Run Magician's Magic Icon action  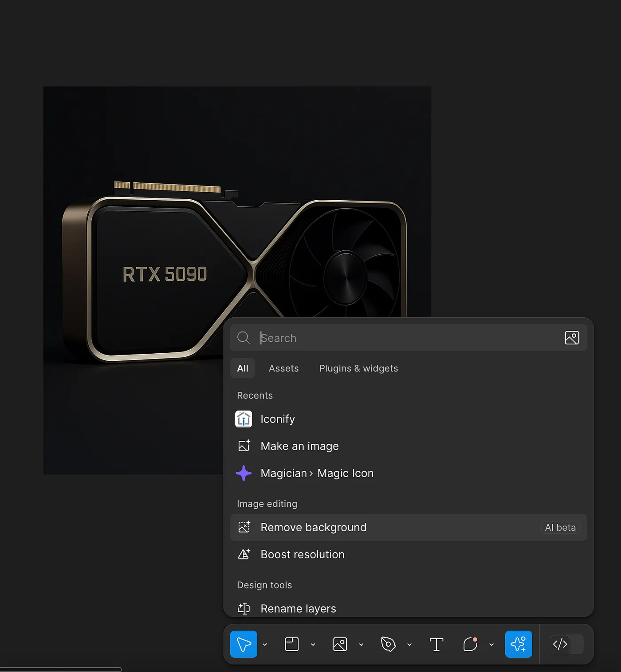point(317,473)
